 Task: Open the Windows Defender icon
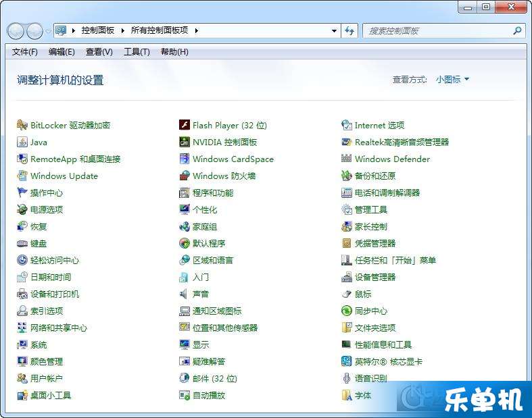coord(346,159)
